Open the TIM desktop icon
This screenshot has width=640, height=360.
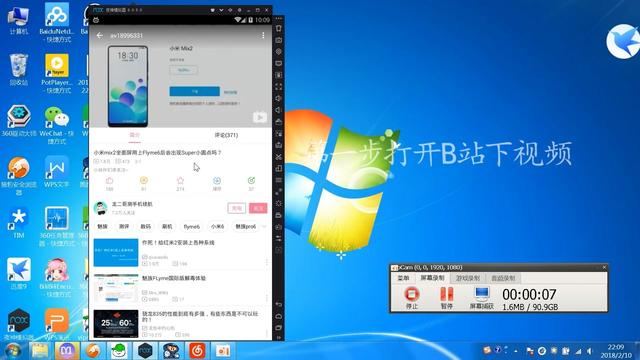click(x=19, y=224)
